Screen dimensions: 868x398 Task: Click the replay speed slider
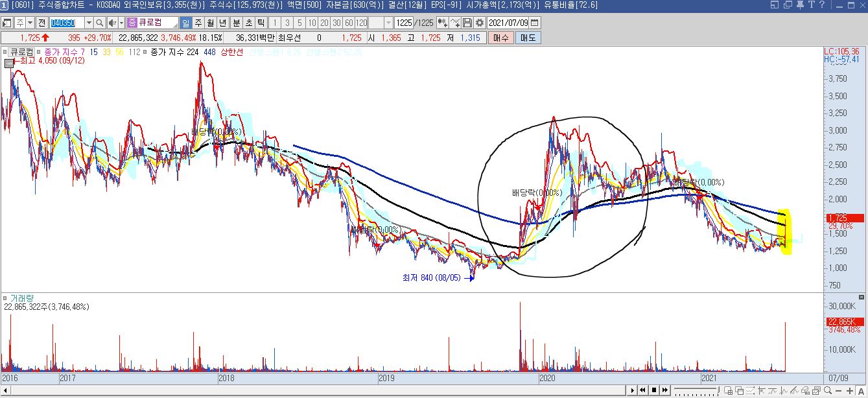(697, 390)
